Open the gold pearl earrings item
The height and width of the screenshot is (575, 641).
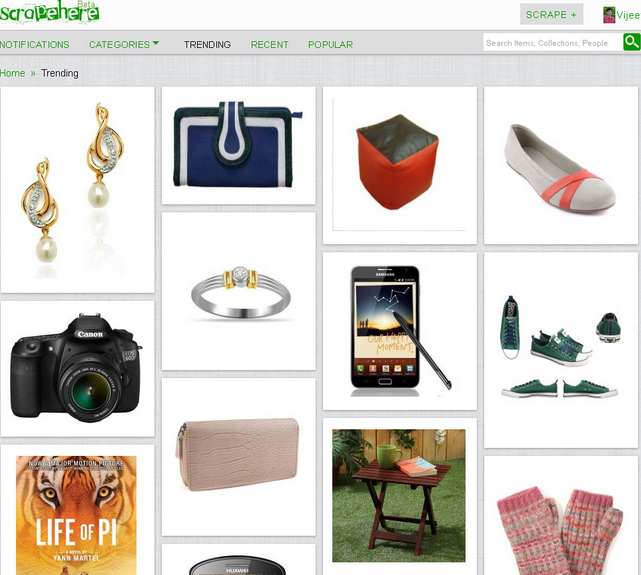point(78,190)
